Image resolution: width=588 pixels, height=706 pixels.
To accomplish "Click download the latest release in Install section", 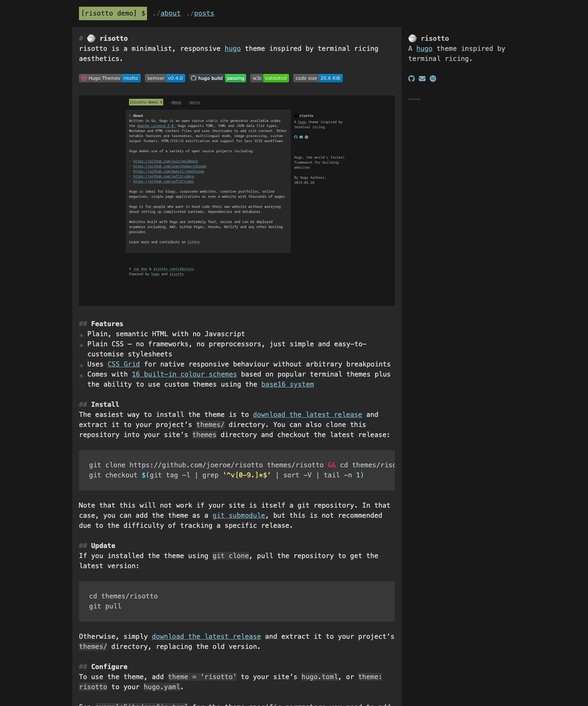I will [x=307, y=414].
